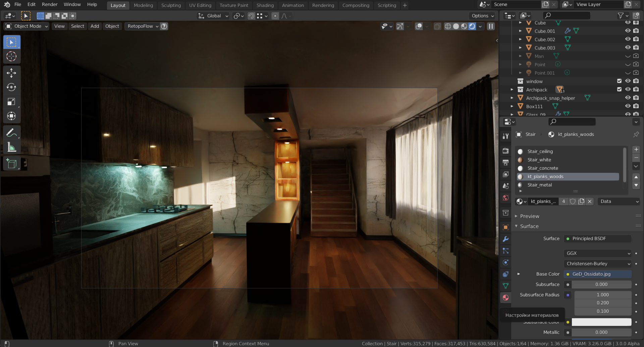Unlink the kt_planks material with X

coord(590,201)
